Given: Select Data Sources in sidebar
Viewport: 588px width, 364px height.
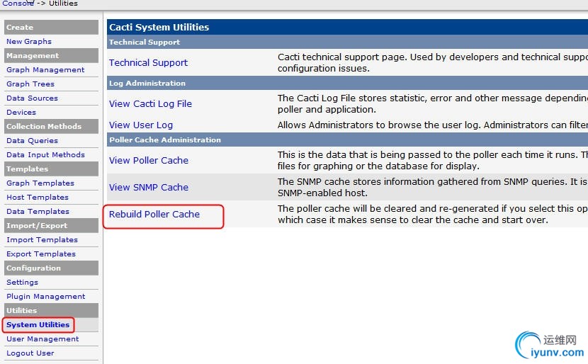Looking at the screenshot, I should click(33, 98).
